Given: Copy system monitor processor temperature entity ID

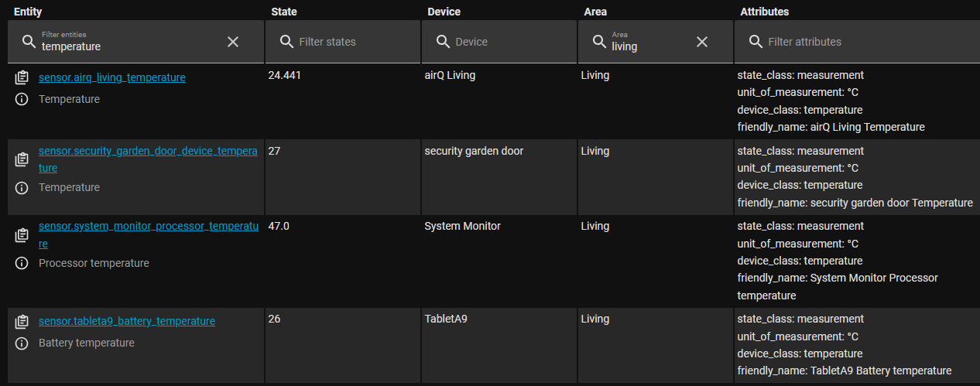Looking at the screenshot, I should click(22, 234).
